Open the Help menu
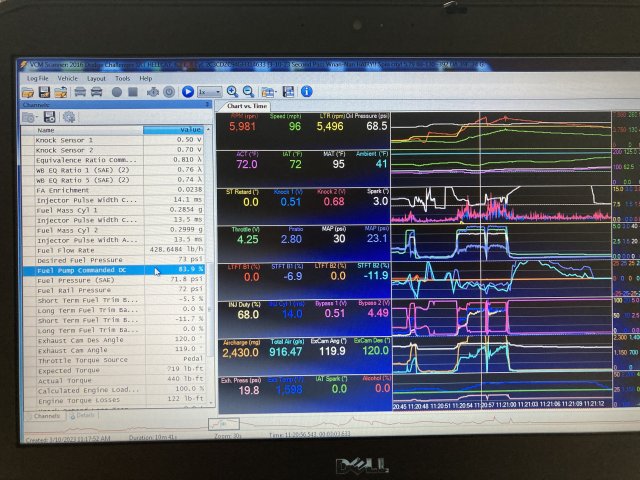This screenshot has height=480, width=640. click(x=146, y=78)
